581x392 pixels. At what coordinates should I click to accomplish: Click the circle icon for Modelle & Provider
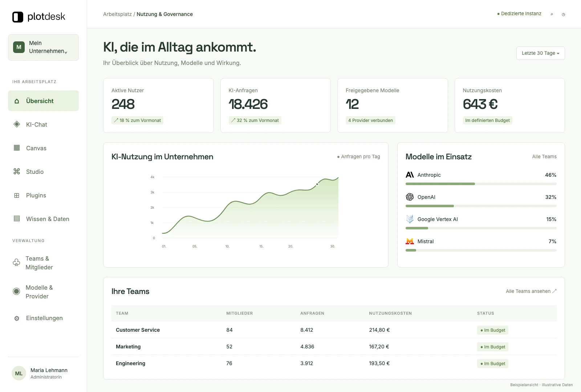[16, 291]
